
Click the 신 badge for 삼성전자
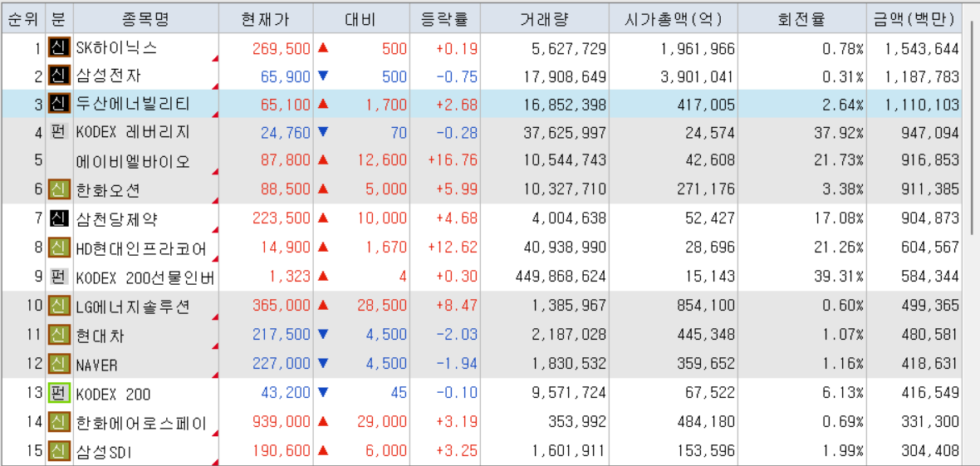coord(58,76)
